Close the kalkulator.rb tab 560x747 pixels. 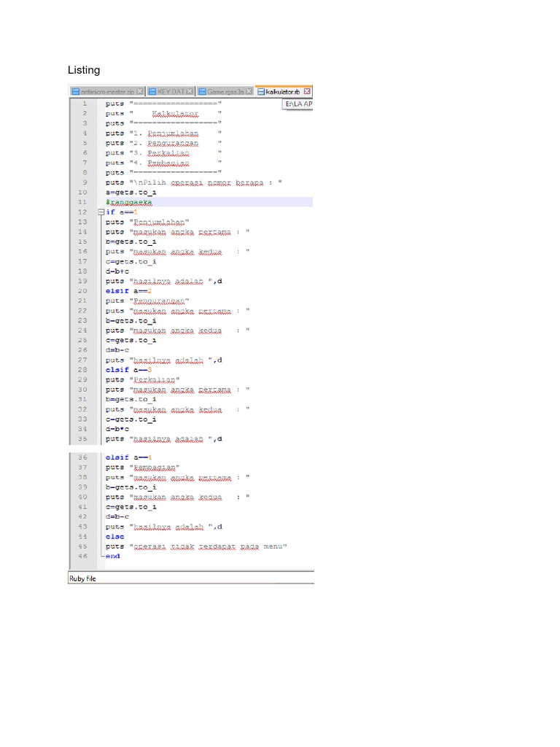[x=307, y=91]
